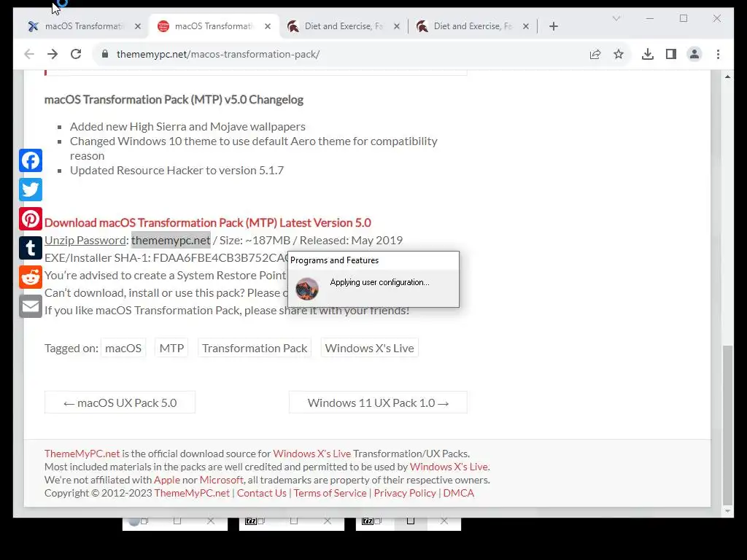Click 'Applying user configuration...' text
This screenshot has width=747, height=560.
point(379,282)
